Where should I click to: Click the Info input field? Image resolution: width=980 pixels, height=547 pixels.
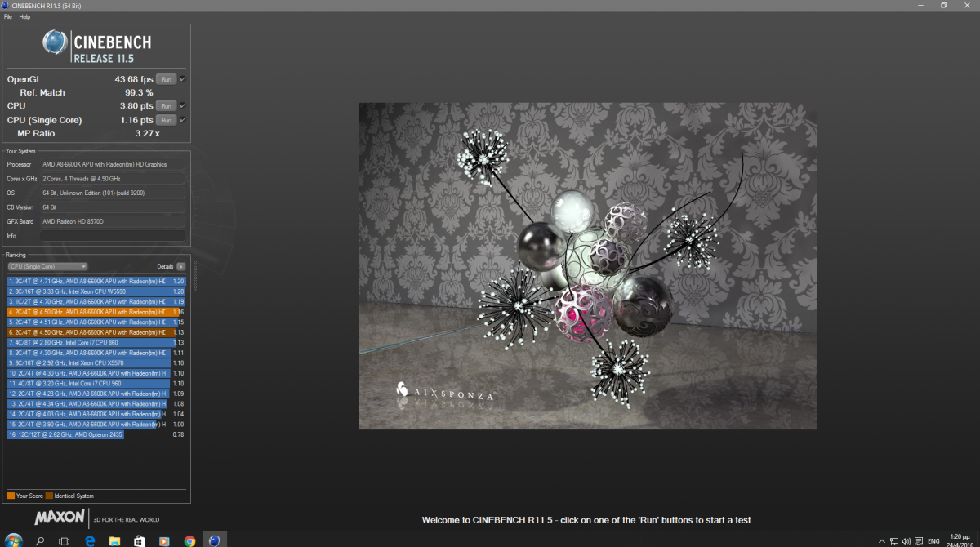[113, 236]
